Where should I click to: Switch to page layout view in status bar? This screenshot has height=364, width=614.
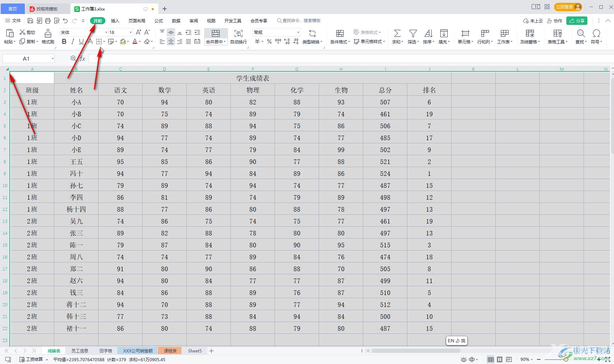point(500,359)
